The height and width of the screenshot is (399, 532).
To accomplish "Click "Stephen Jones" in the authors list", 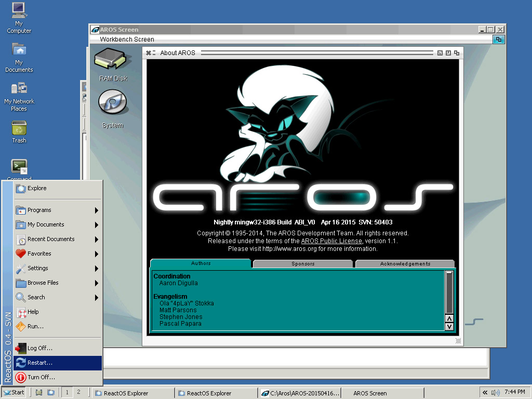I will (x=181, y=317).
